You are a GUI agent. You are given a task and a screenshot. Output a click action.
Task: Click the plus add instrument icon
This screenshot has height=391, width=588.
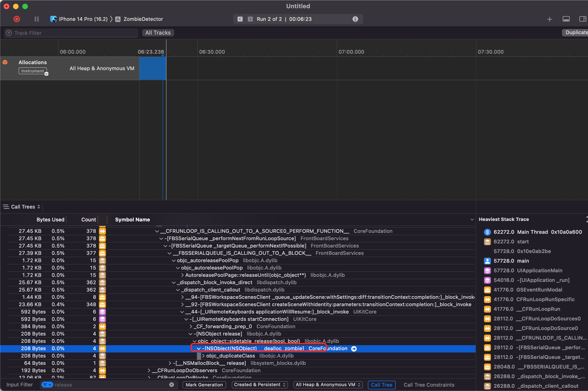tap(549, 19)
